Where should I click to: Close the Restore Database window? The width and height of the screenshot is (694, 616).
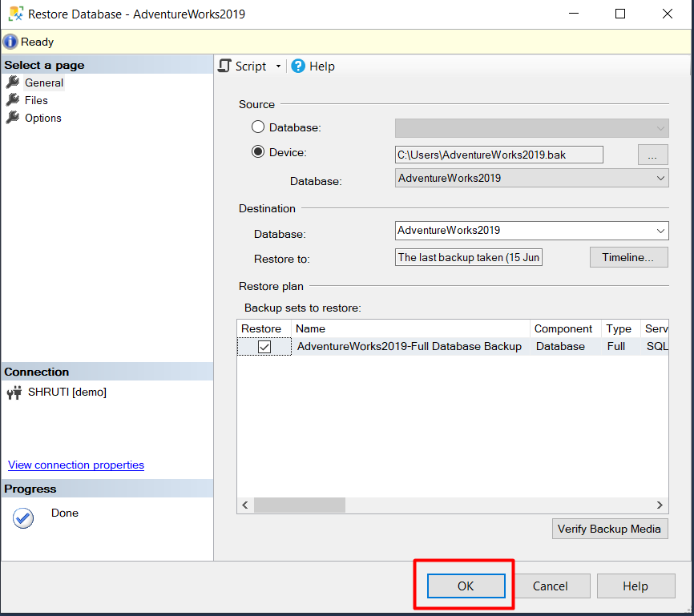[668, 14]
